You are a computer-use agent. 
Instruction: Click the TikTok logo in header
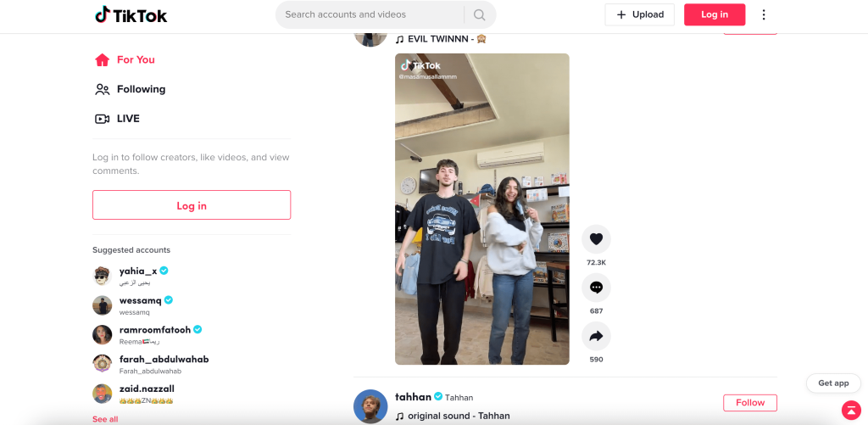point(131,15)
